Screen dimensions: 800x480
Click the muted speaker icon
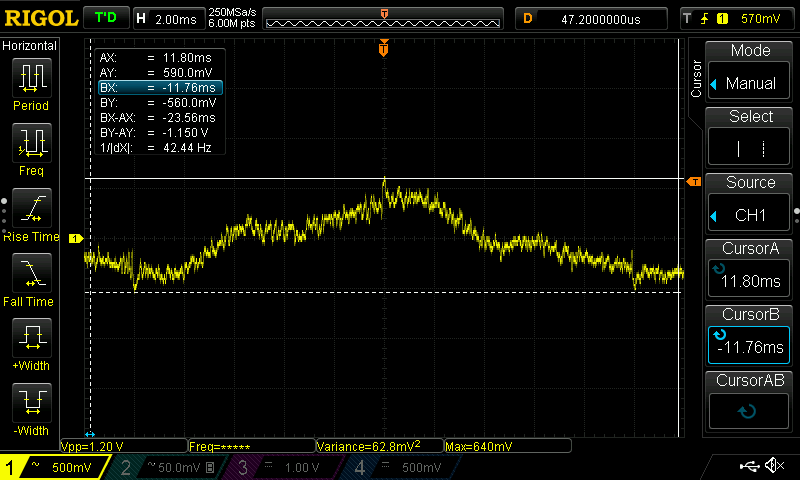click(x=773, y=466)
